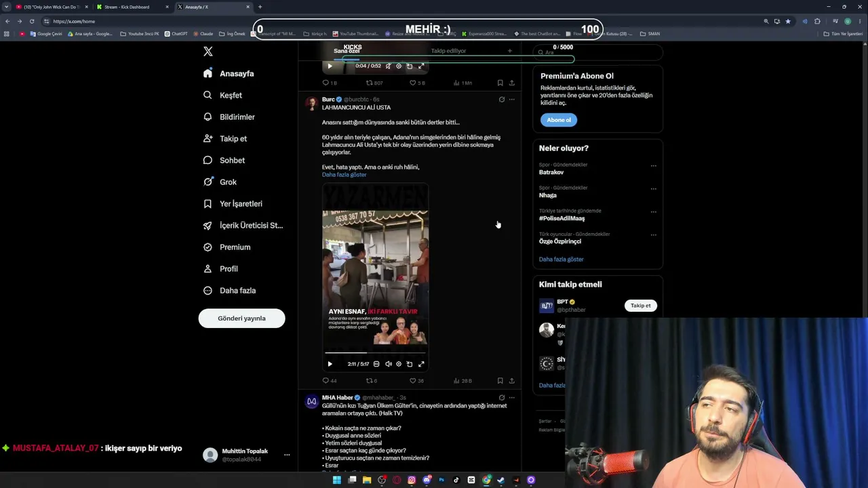Viewport: 868px width, 488px height.
Task: Share the post with 1 Mn views
Action: pos(511,83)
